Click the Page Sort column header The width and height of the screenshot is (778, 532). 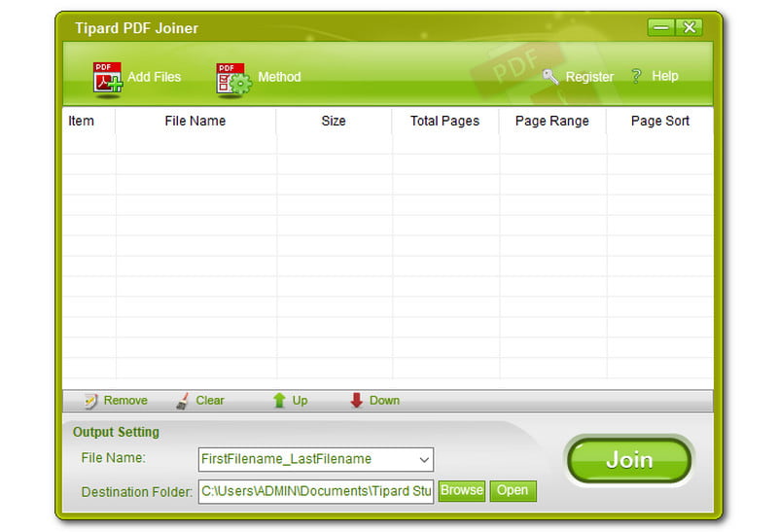click(x=660, y=122)
